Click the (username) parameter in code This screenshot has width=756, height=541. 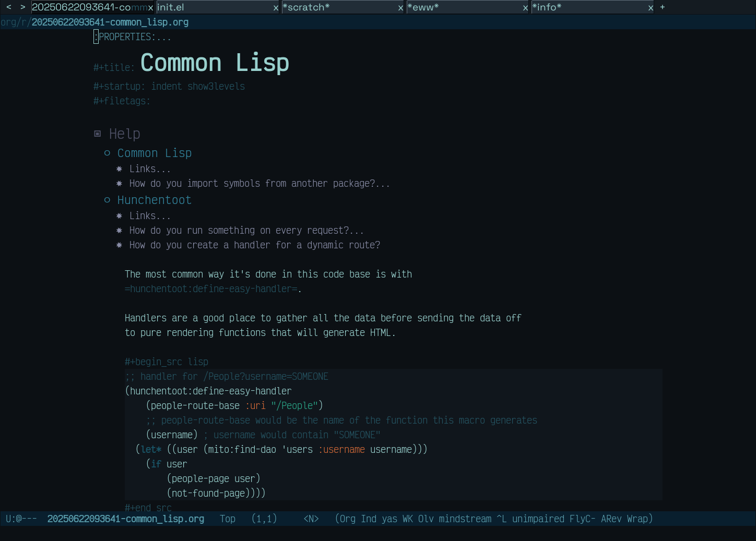[x=172, y=435]
